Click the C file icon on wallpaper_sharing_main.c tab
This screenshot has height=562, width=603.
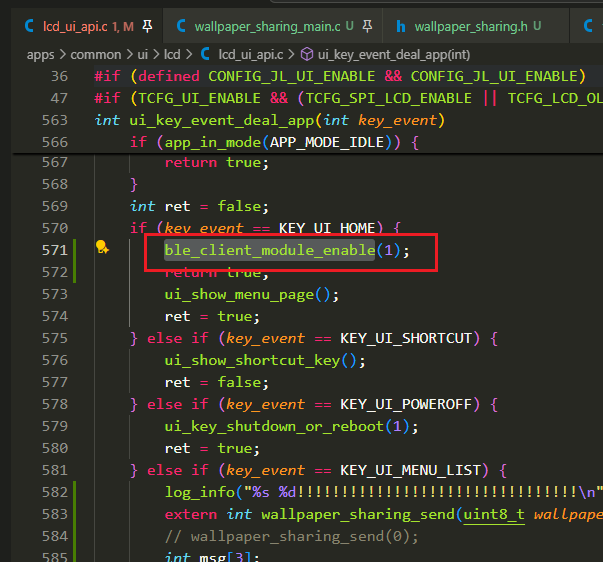tap(181, 27)
